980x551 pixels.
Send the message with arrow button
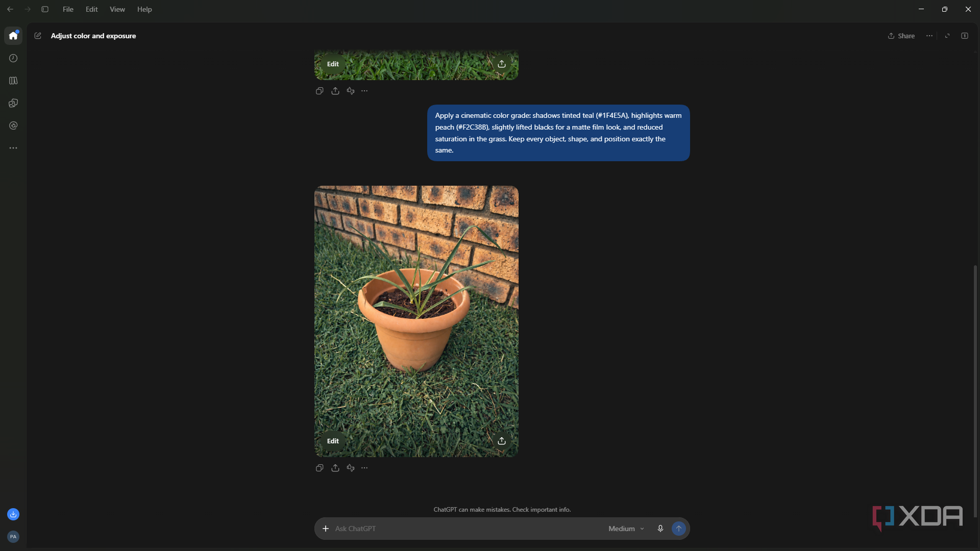pyautogui.click(x=679, y=529)
